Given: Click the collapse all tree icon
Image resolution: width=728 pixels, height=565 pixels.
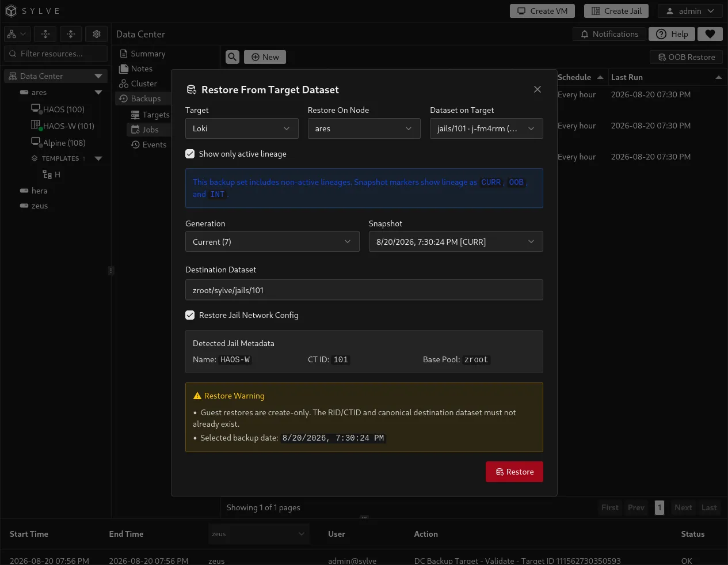Looking at the screenshot, I should point(71,34).
